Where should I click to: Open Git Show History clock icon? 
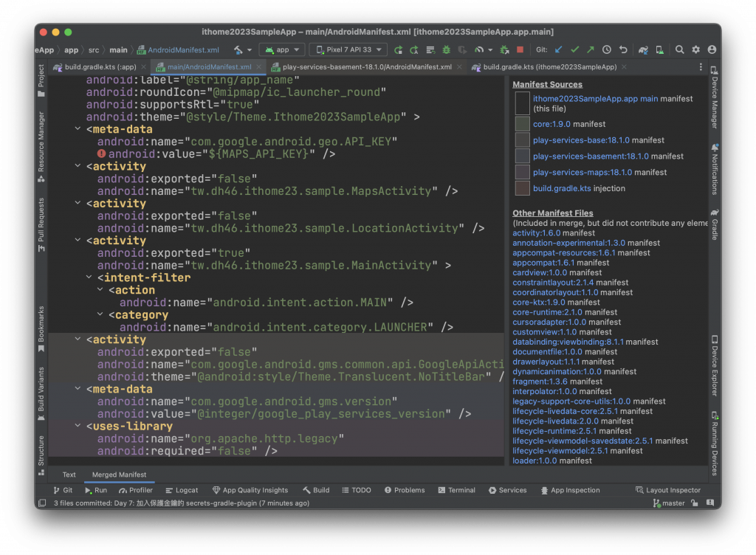coord(607,49)
